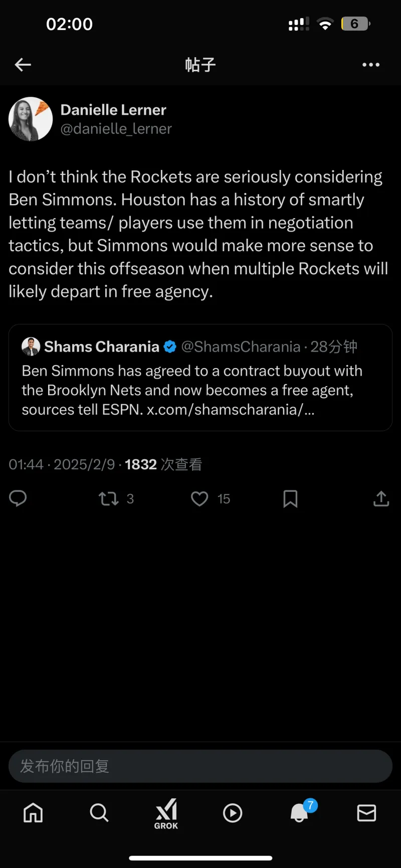Image resolution: width=401 pixels, height=868 pixels.
Task: Open the Grok tab
Action: [x=166, y=813]
